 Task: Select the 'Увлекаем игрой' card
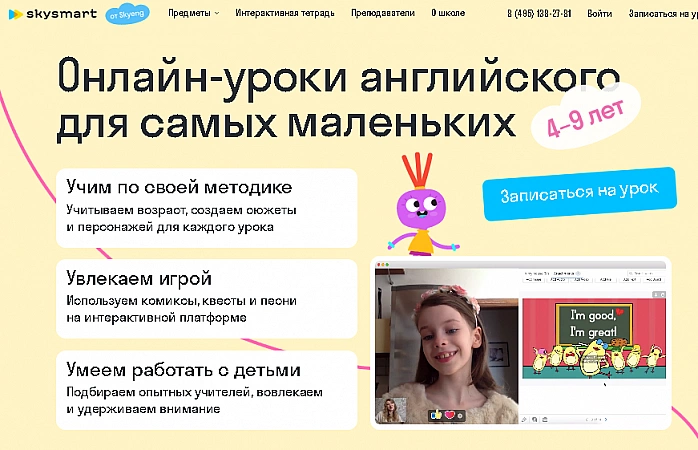(207, 297)
